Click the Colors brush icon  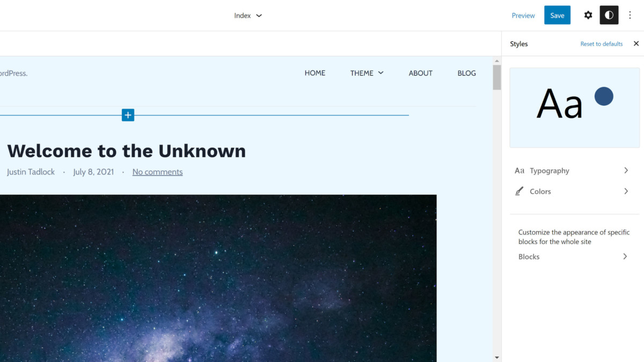coord(519,191)
